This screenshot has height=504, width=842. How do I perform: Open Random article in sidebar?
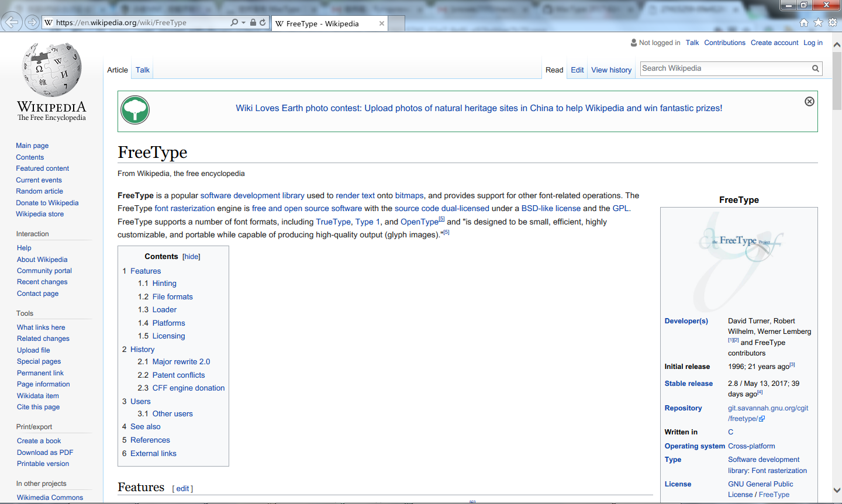39,191
